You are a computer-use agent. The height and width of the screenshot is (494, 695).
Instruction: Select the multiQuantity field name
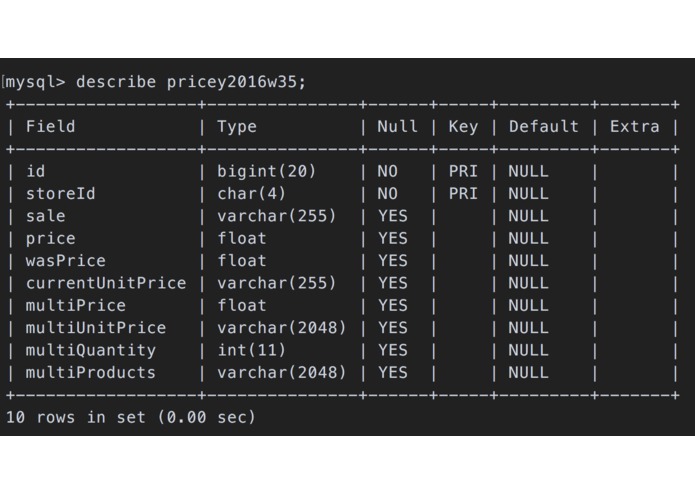(x=91, y=350)
